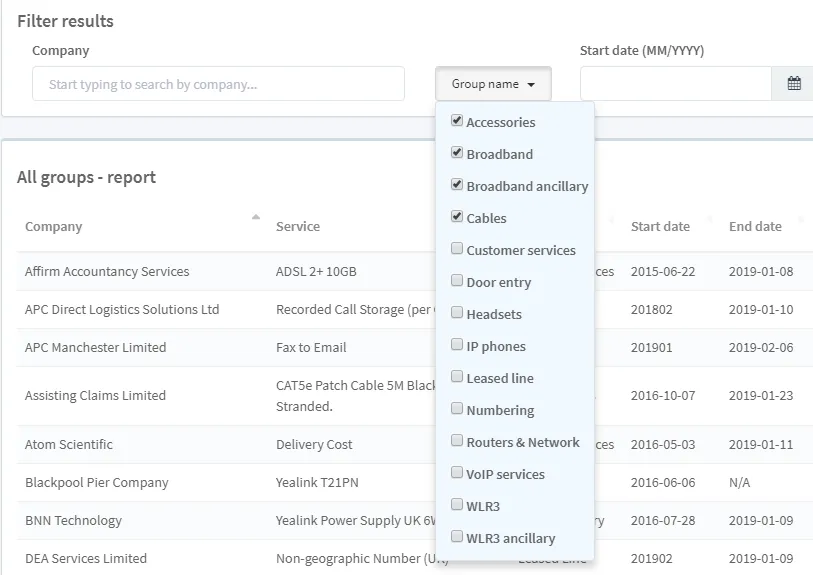Sort the table by End date

coord(755,227)
